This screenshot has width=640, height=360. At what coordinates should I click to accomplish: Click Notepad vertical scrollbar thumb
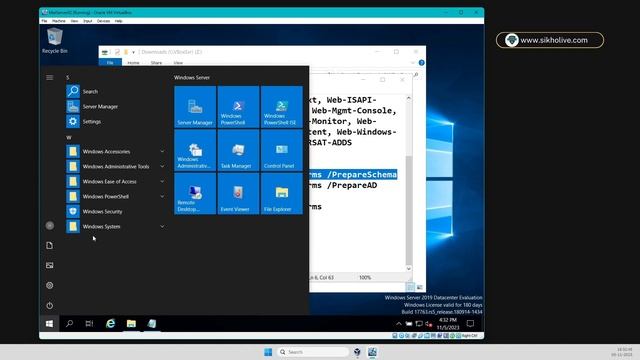click(409, 210)
